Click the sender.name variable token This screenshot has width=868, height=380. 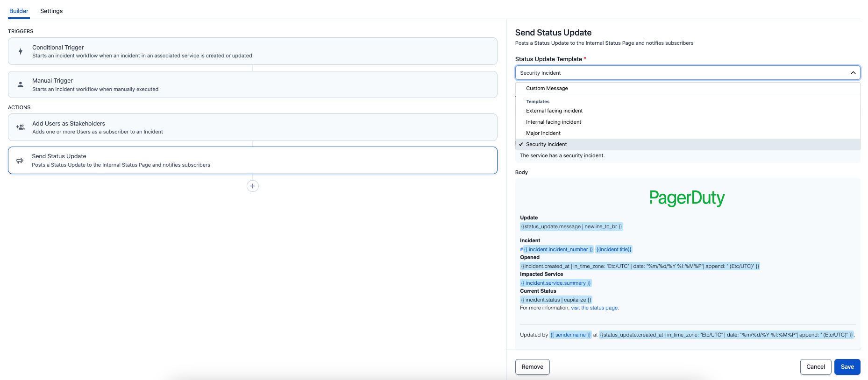(x=570, y=335)
